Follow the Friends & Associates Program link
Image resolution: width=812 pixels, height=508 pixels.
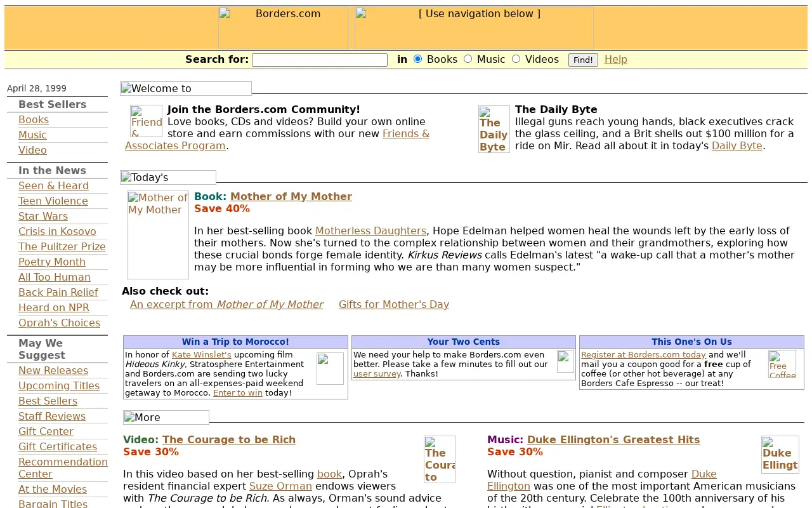click(277, 140)
